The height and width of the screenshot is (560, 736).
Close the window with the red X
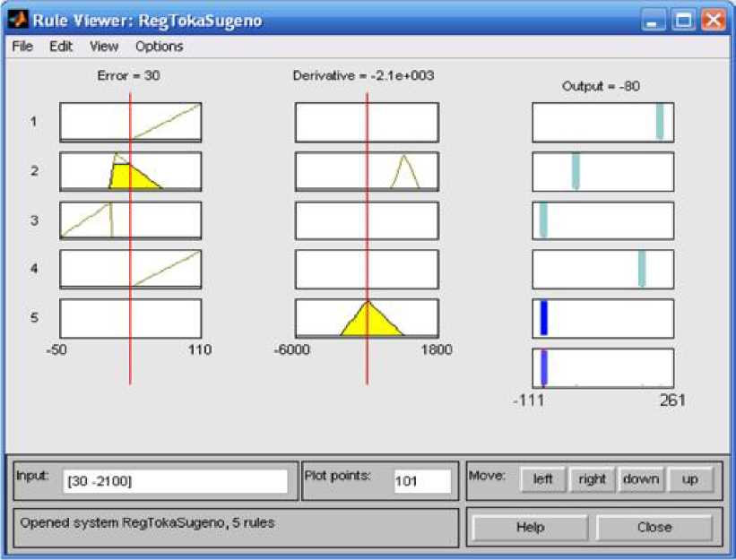tap(714, 21)
